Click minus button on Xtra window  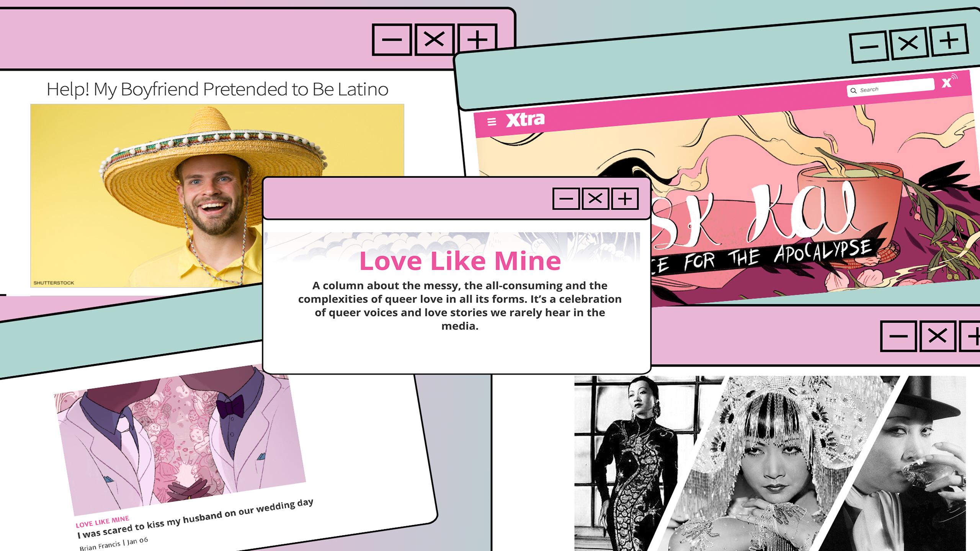(869, 47)
